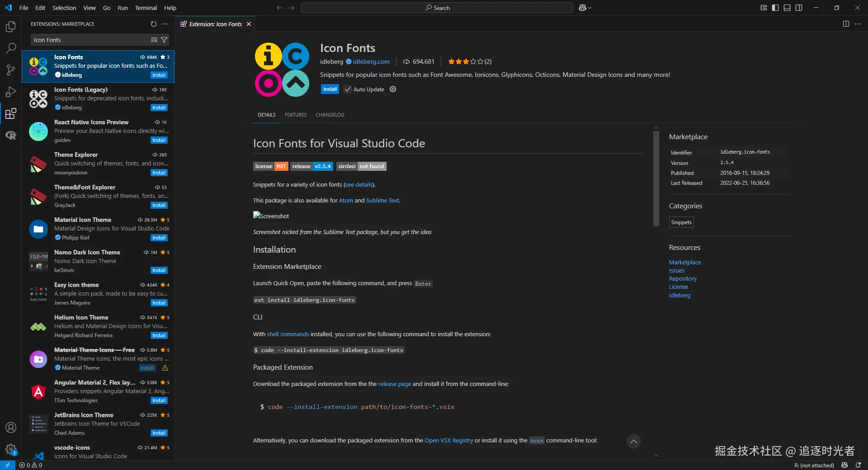Install the Icon Fonts extension from details page
868x470 pixels.
click(330, 89)
